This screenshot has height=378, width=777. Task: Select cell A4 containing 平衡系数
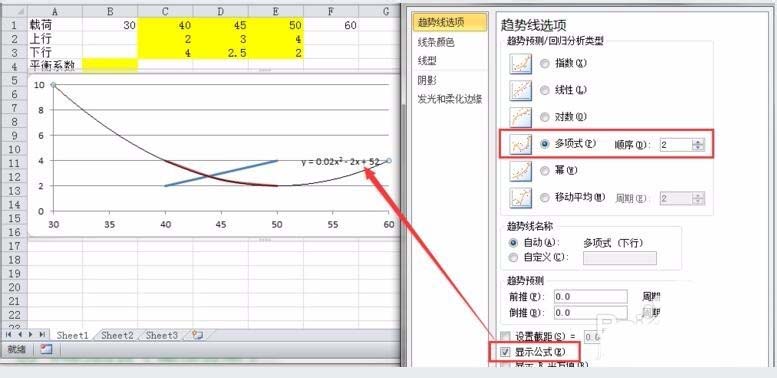pos(55,65)
